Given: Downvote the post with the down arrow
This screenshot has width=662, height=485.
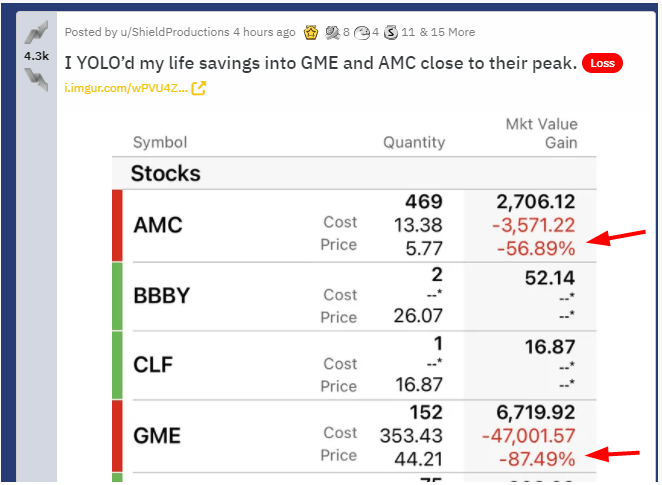Looking at the screenshot, I should 36,79.
